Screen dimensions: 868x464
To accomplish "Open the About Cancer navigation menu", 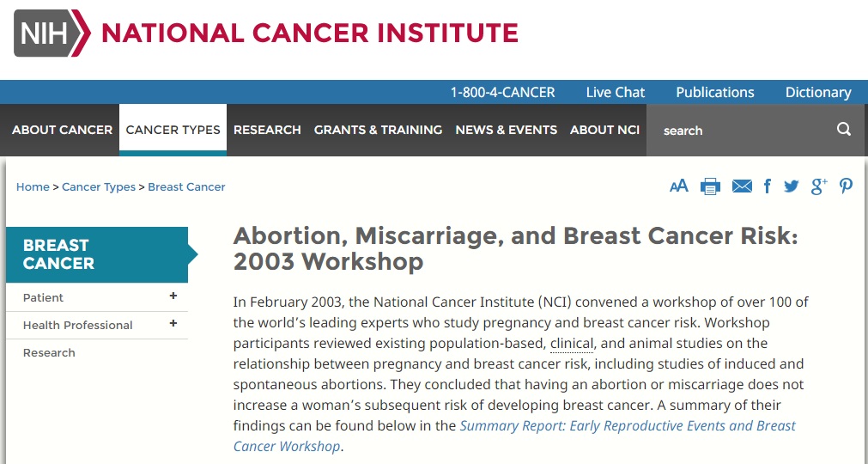I will pos(62,130).
